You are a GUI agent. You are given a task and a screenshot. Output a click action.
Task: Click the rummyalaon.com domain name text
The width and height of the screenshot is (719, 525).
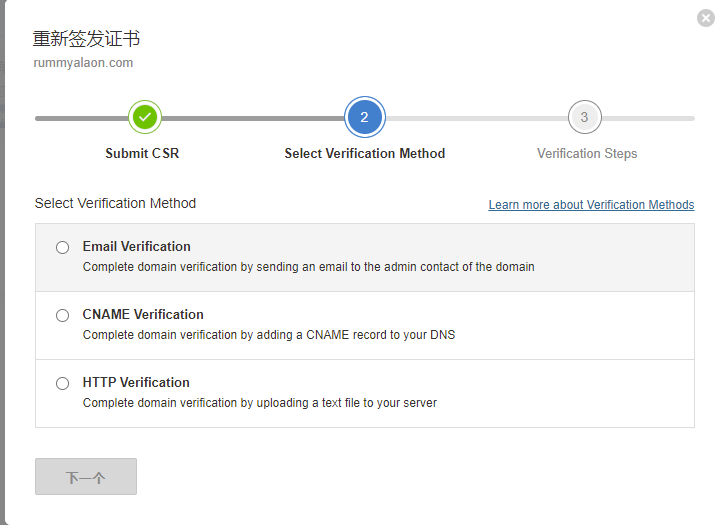coord(83,63)
